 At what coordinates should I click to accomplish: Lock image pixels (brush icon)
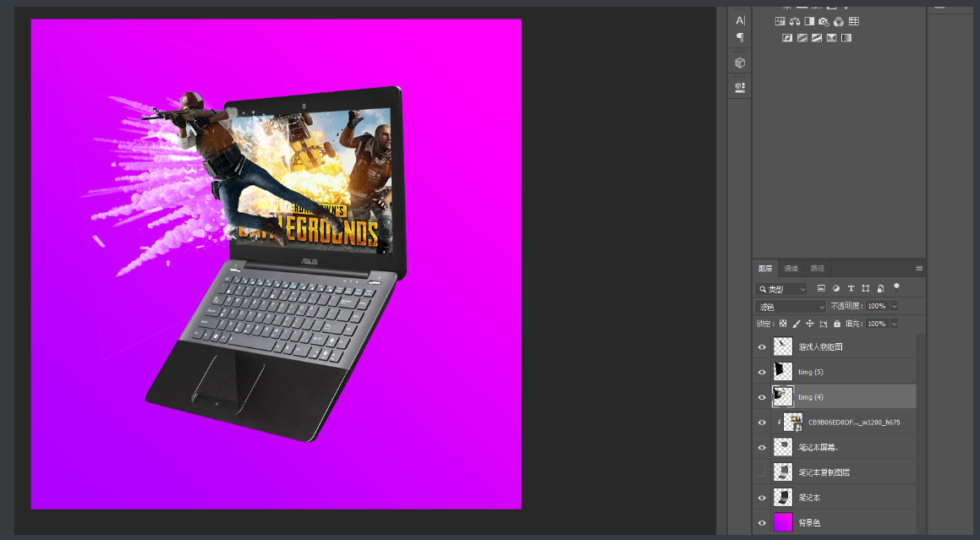point(797,324)
